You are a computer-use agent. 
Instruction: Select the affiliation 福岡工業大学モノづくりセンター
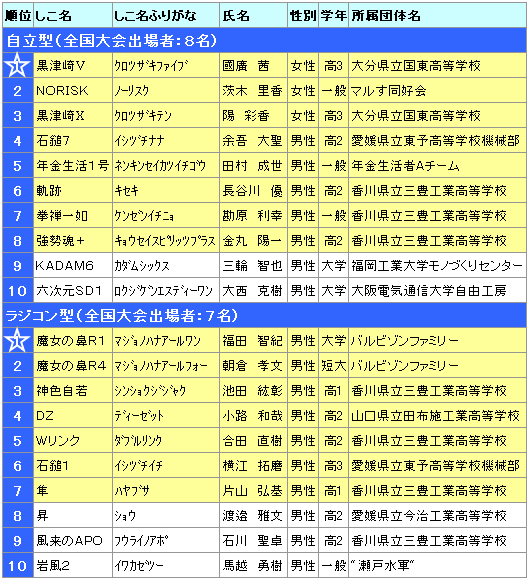(x=437, y=266)
